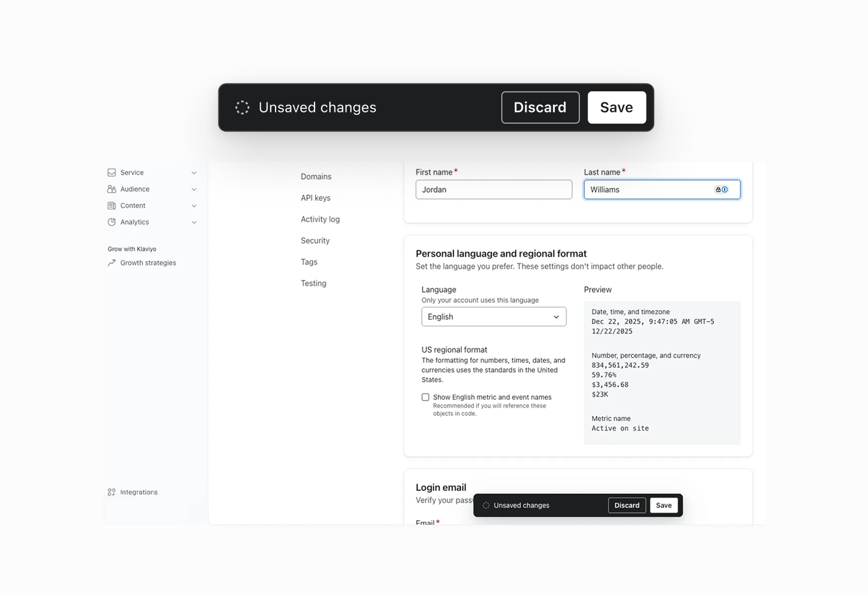The width and height of the screenshot is (868, 595).
Task: Click the Integrations grid icon
Action: point(112,492)
